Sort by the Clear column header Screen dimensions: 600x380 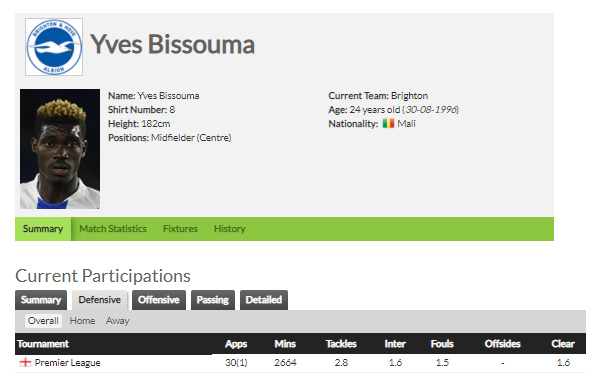[x=563, y=344]
